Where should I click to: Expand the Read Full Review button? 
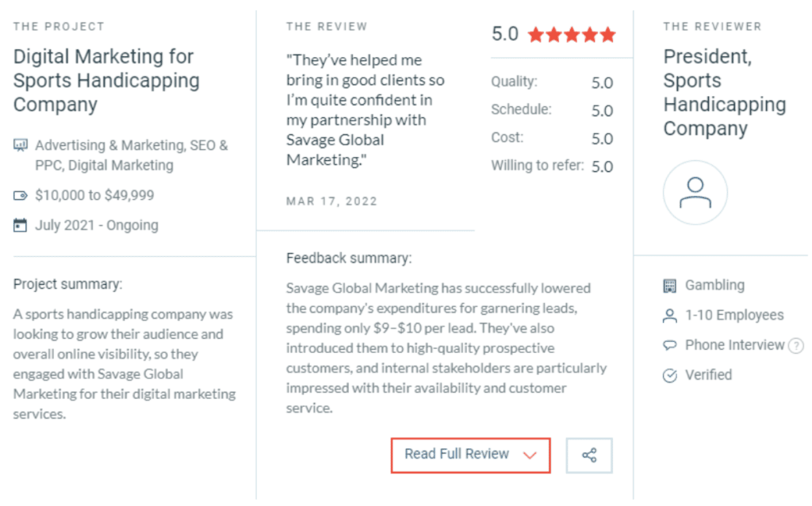(470, 455)
